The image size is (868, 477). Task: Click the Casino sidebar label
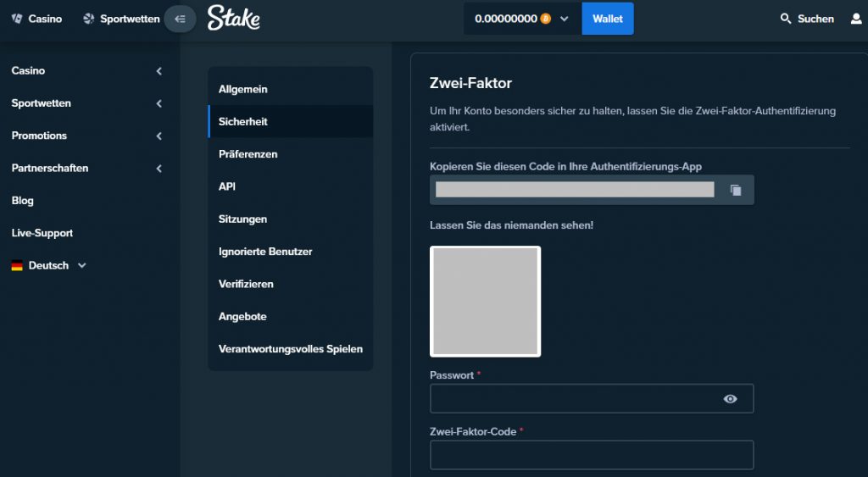pos(28,71)
